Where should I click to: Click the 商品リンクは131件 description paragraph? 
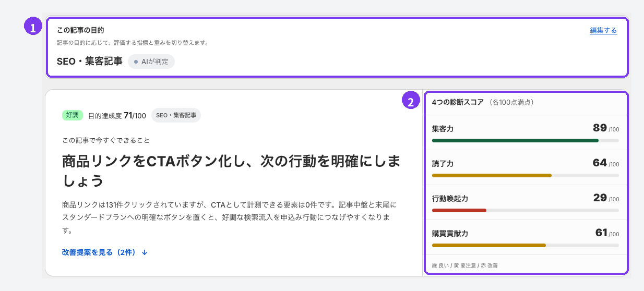[230, 217]
